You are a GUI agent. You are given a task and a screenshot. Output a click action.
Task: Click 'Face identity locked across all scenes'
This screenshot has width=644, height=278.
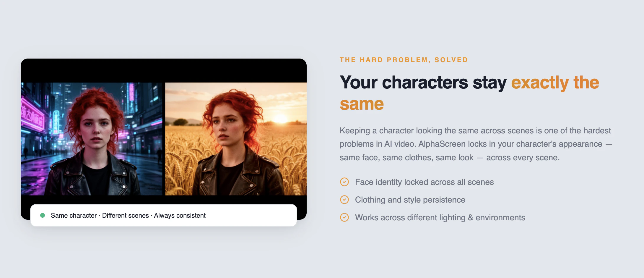pos(425,182)
